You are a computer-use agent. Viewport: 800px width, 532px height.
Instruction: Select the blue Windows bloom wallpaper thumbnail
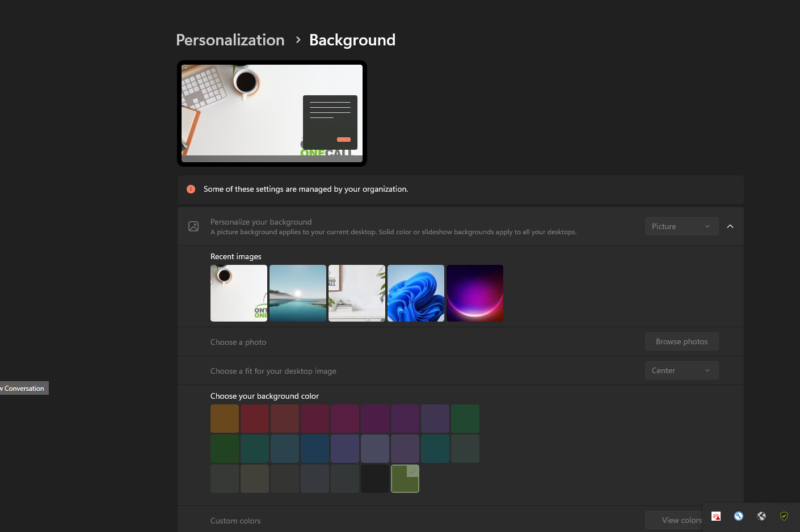coord(416,293)
